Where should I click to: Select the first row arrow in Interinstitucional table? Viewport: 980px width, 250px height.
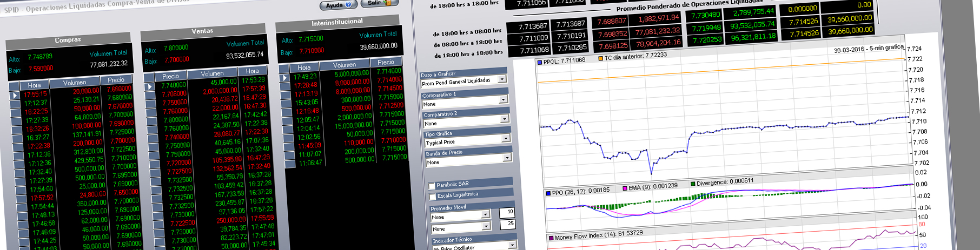point(284,78)
